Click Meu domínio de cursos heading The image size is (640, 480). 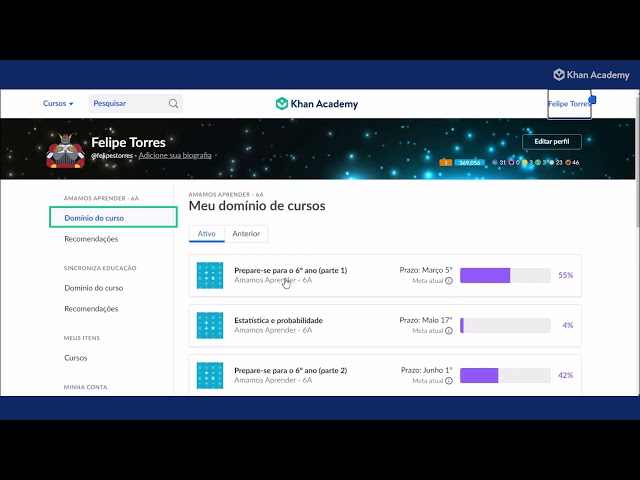[257, 206]
